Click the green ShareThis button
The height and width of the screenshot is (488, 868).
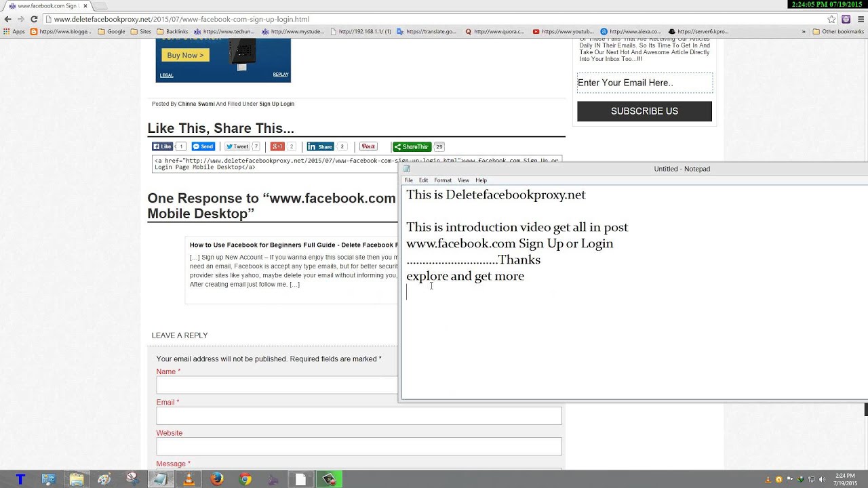412,146
